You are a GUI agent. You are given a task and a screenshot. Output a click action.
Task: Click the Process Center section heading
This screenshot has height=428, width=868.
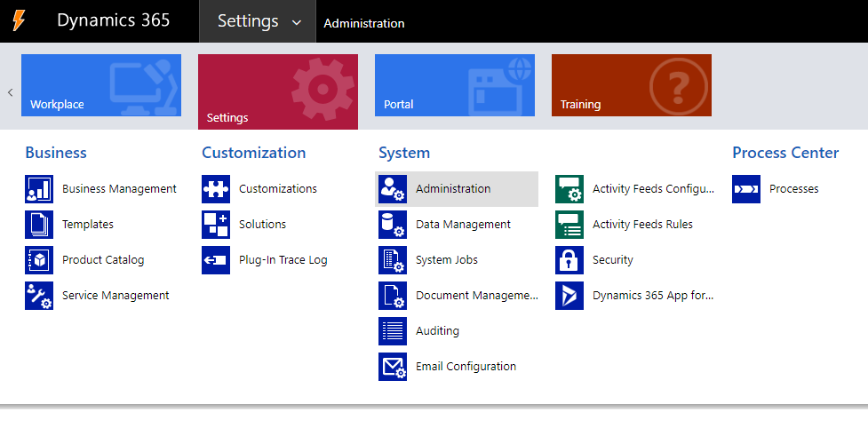coord(785,153)
